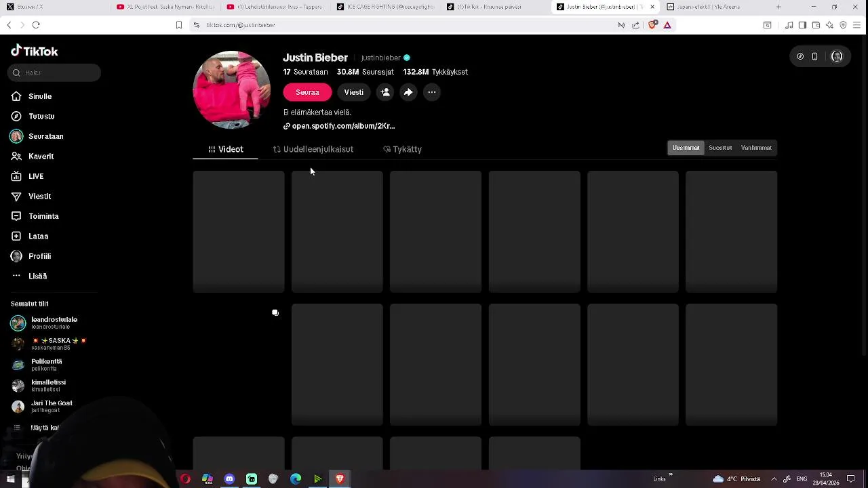Click the address bar URL
Viewport: 868px width, 488px height.
[241, 25]
